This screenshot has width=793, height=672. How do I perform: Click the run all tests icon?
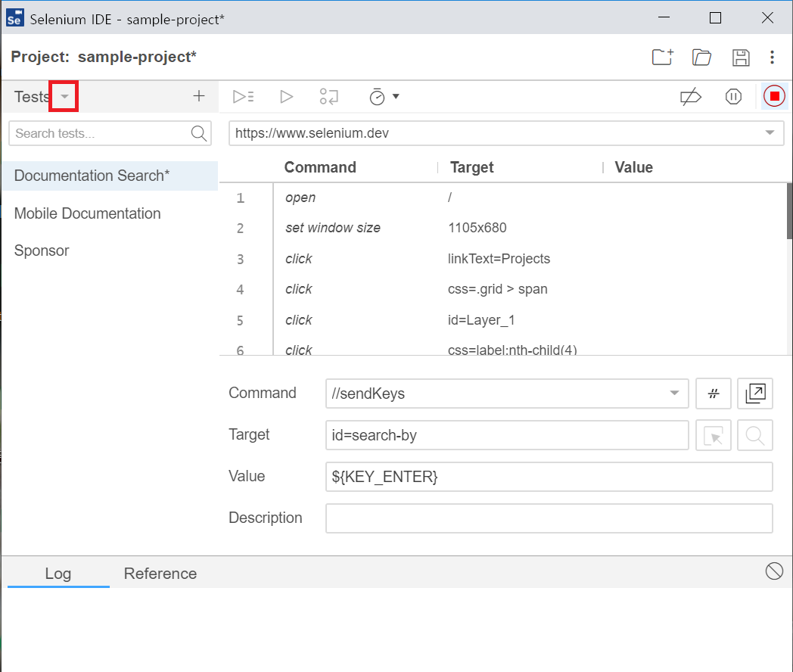pyautogui.click(x=243, y=97)
